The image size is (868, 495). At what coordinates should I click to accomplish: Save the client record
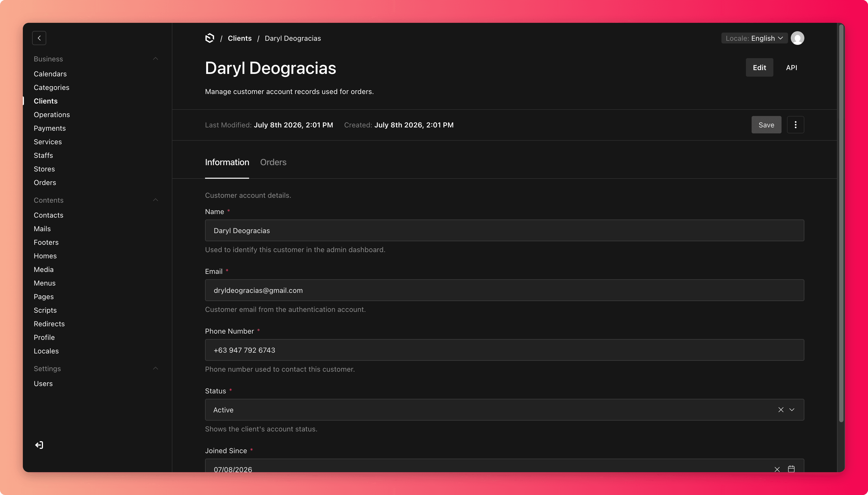pyautogui.click(x=766, y=125)
